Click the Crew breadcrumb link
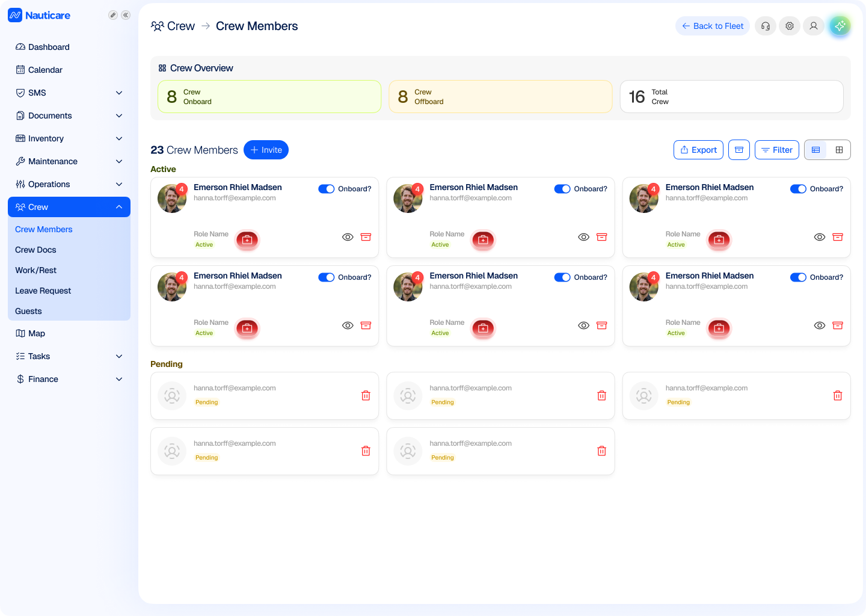 (173, 26)
